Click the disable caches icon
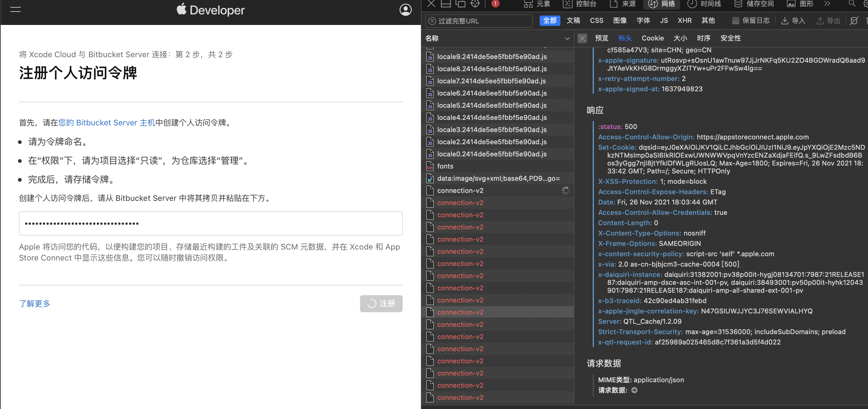The height and width of the screenshot is (409, 868). tap(853, 21)
